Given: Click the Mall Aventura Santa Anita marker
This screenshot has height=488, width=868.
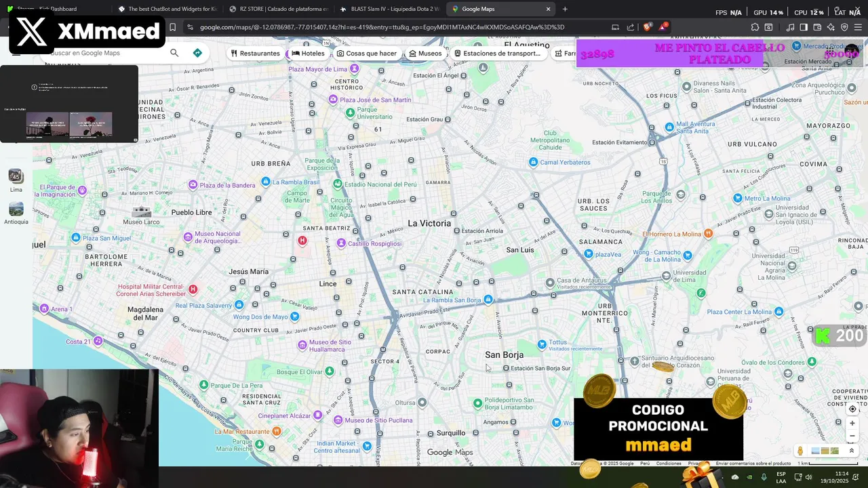Looking at the screenshot, I should (669, 127).
